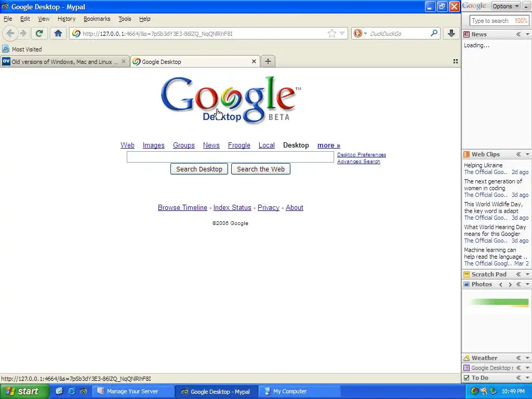Open the sidebar Options dropdown
The image size is (532, 399).
[x=506, y=6]
